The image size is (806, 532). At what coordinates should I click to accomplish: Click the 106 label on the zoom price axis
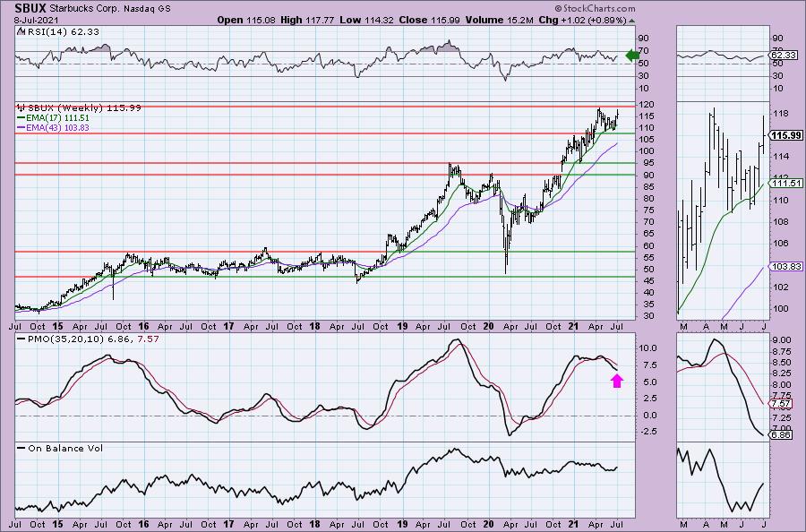coord(779,244)
